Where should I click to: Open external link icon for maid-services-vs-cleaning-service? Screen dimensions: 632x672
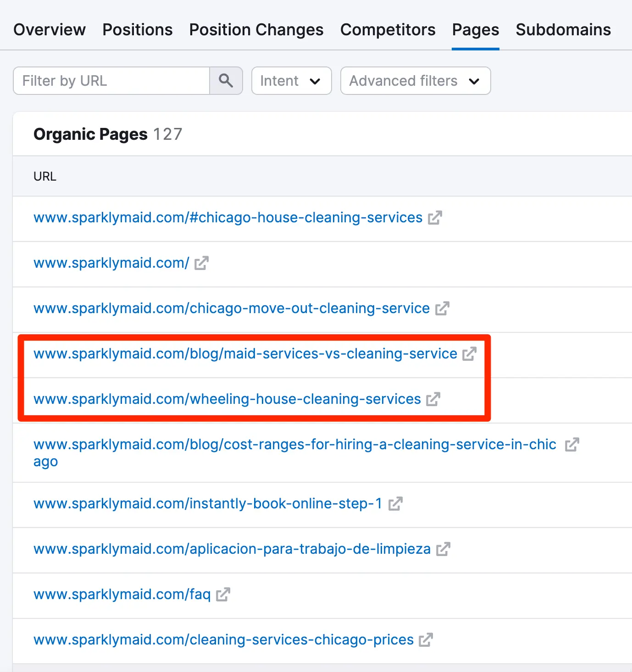pyautogui.click(x=469, y=354)
